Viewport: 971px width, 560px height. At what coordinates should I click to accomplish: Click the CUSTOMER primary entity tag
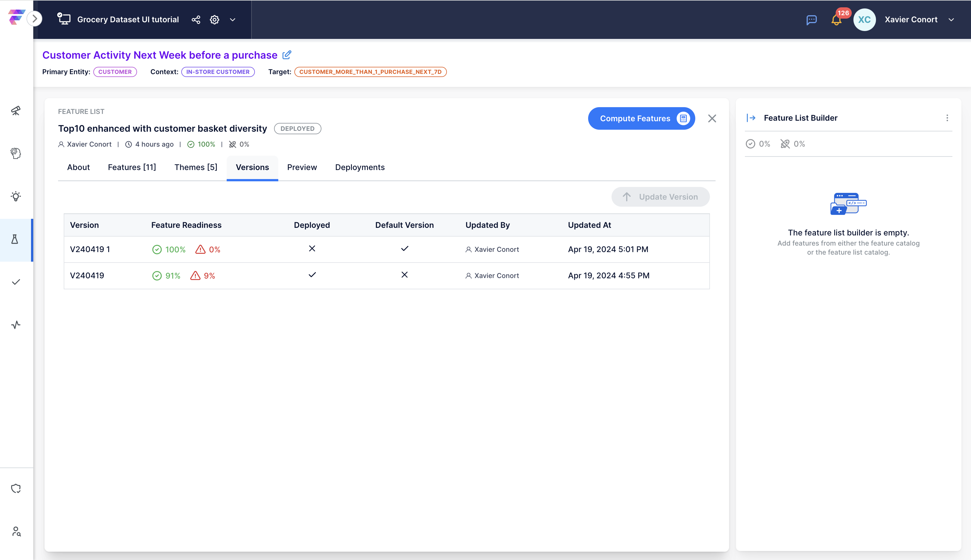click(x=114, y=72)
